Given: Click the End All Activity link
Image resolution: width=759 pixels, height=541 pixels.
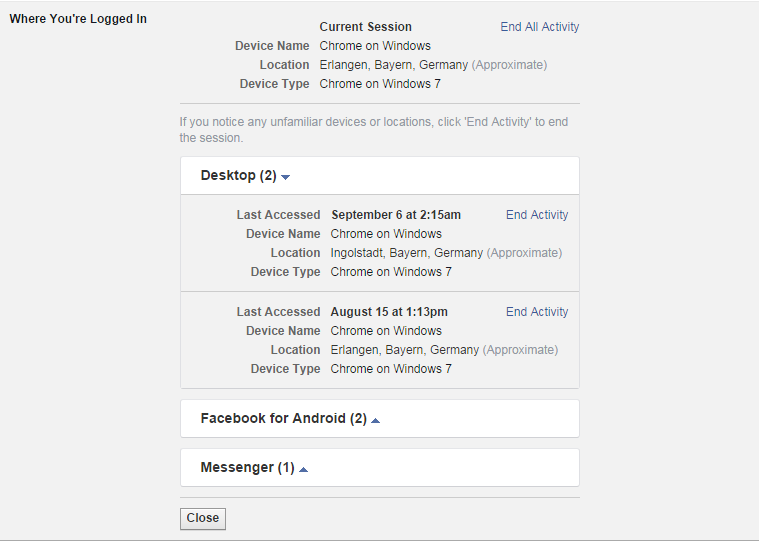Looking at the screenshot, I should pos(539,27).
